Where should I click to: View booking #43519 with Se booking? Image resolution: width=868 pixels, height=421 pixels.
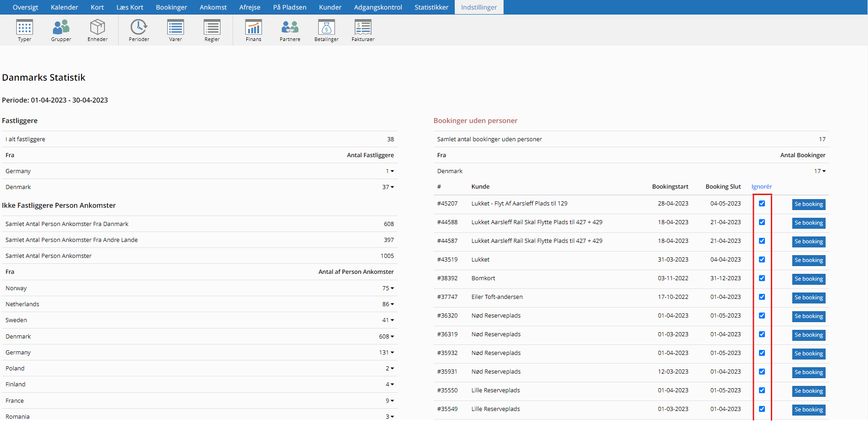[x=808, y=260]
